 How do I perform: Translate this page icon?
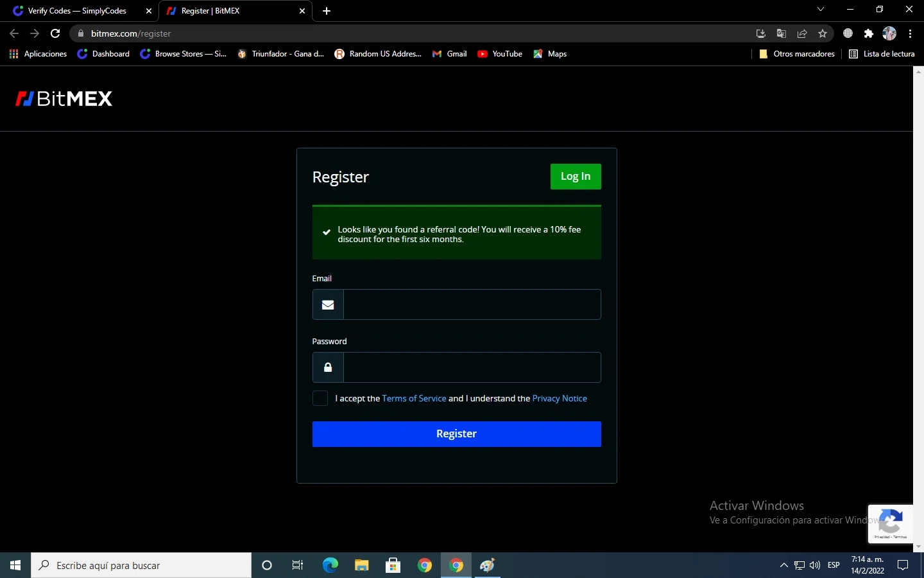point(782,33)
